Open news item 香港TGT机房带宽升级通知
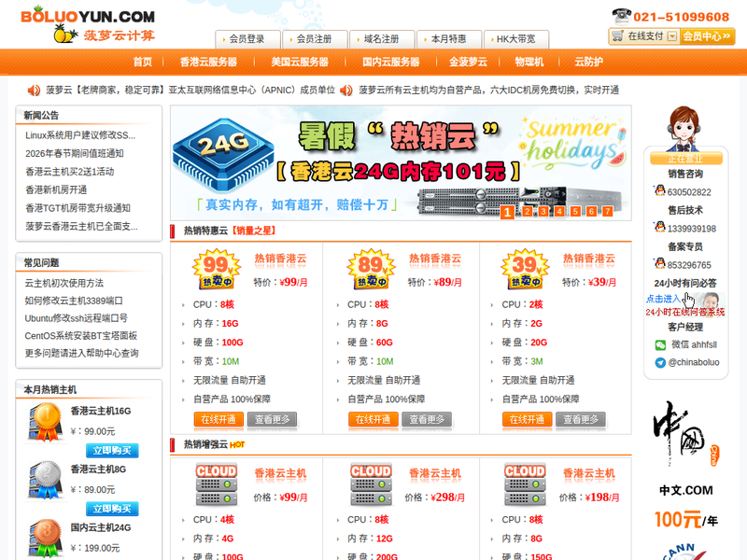 pos(78,207)
